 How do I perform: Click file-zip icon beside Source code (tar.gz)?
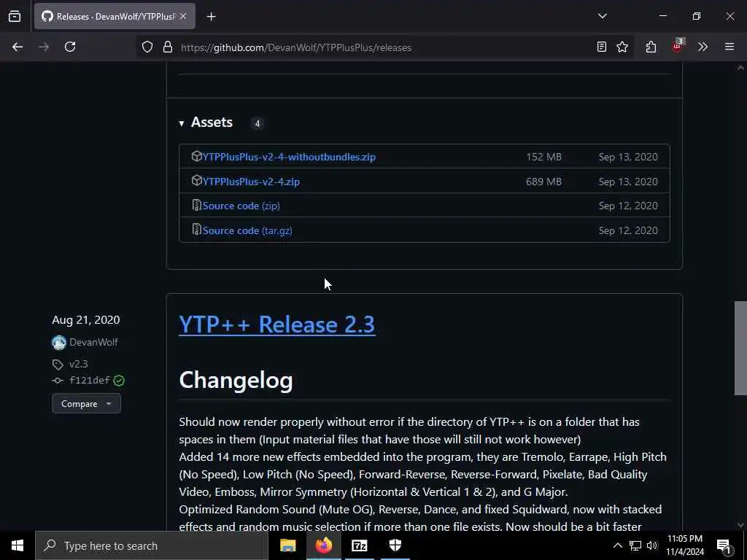click(x=196, y=230)
